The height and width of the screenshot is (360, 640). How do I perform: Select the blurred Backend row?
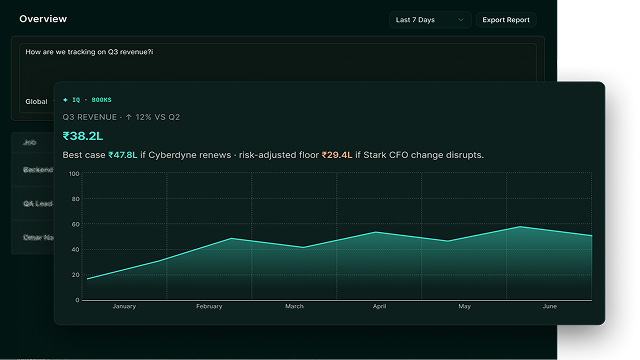33,170
